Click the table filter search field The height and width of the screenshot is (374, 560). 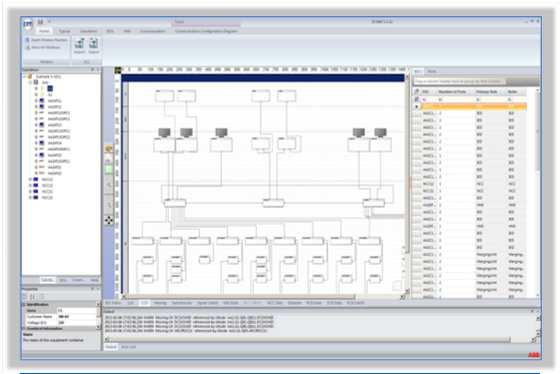point(459,82)
